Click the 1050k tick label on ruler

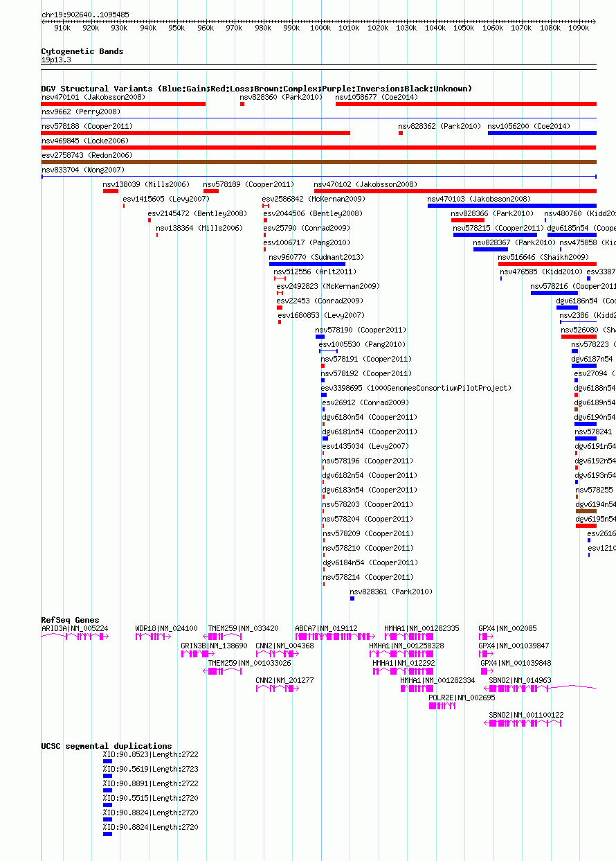(464, 28)
